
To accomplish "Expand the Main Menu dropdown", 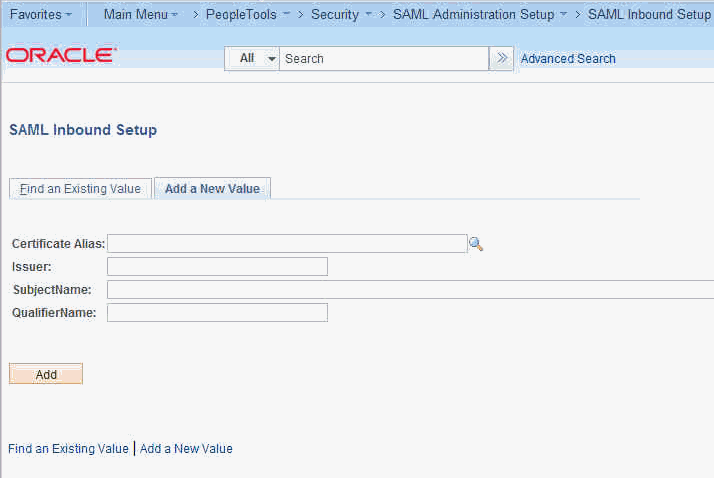I will [x=140, y=15].
